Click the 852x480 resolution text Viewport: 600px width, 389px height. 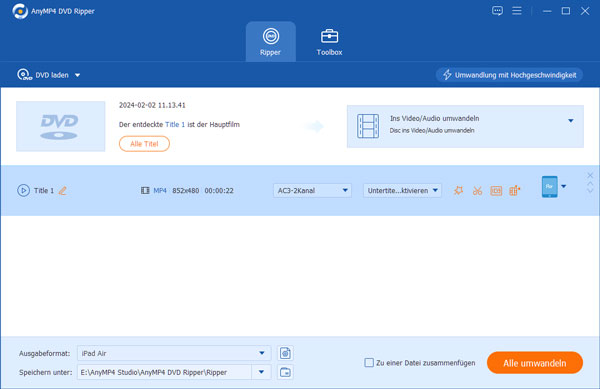(186, 190)
